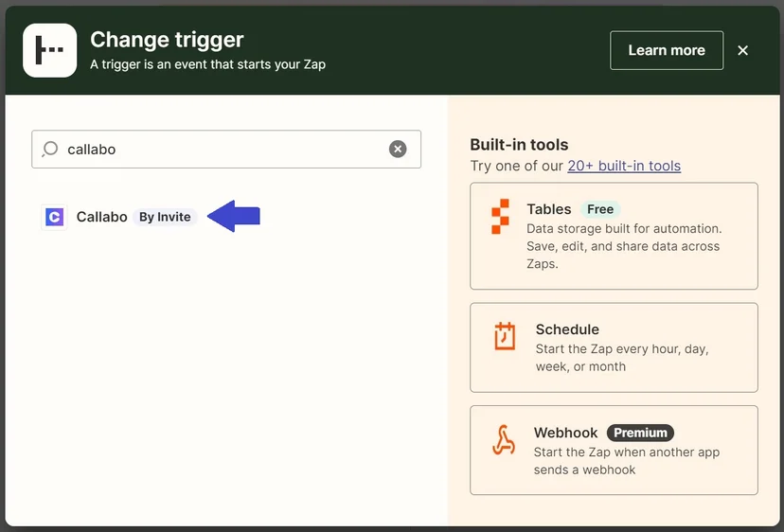
Task: Click the Webhook description text
Action: (x=627, y=461)
